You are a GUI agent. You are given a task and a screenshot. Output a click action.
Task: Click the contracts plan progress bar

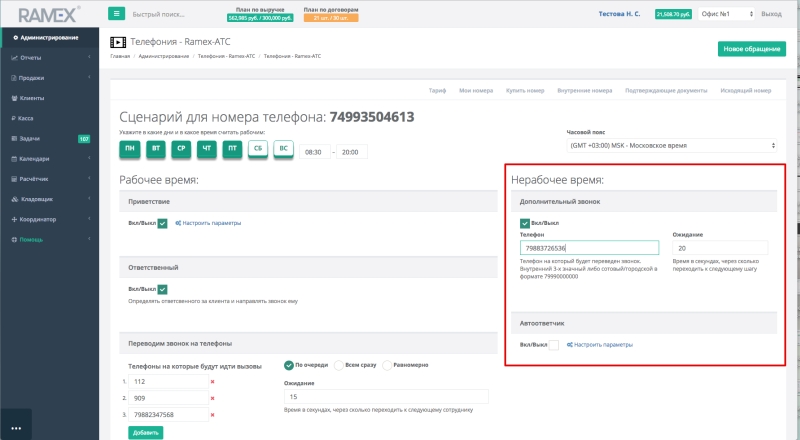(x=331, y=18)
